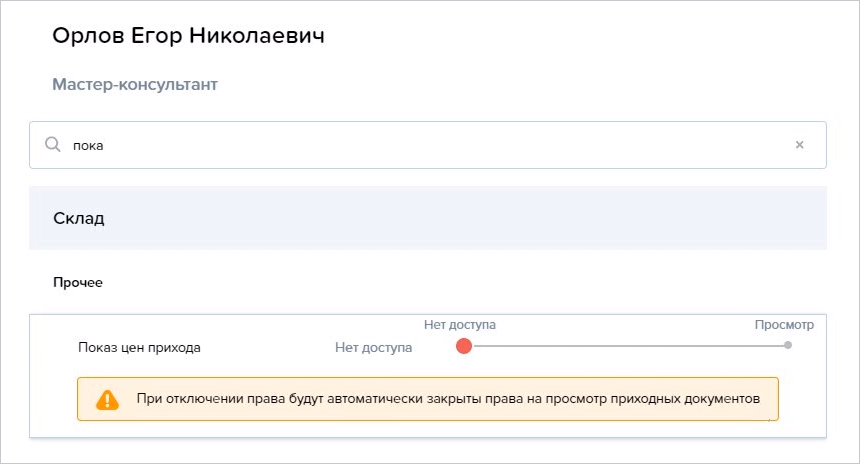The width and height of the screenshot is (860, 464).
Task: Click the Мастер-консультант role label
Action: pyautogui.click(x=135, y=84)
